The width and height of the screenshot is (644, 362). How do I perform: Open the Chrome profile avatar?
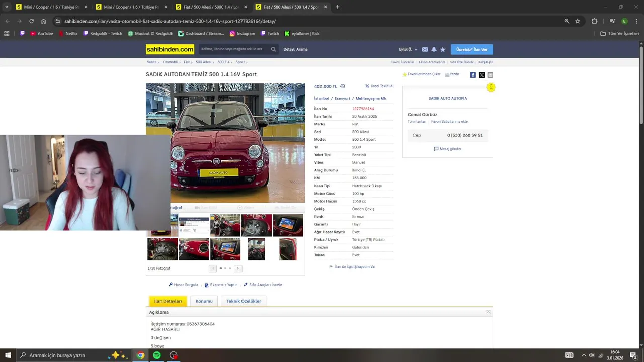[x=624, y=21]
